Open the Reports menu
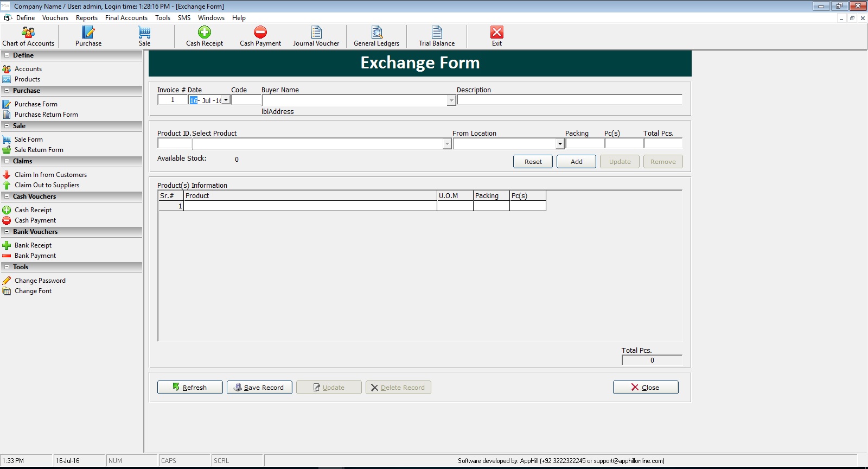 click(87, 18)
